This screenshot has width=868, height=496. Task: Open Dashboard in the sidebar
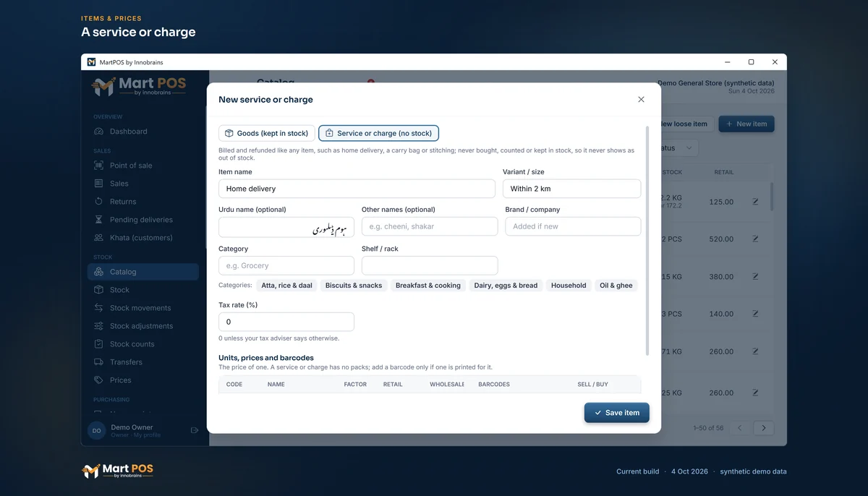[143, 132]
